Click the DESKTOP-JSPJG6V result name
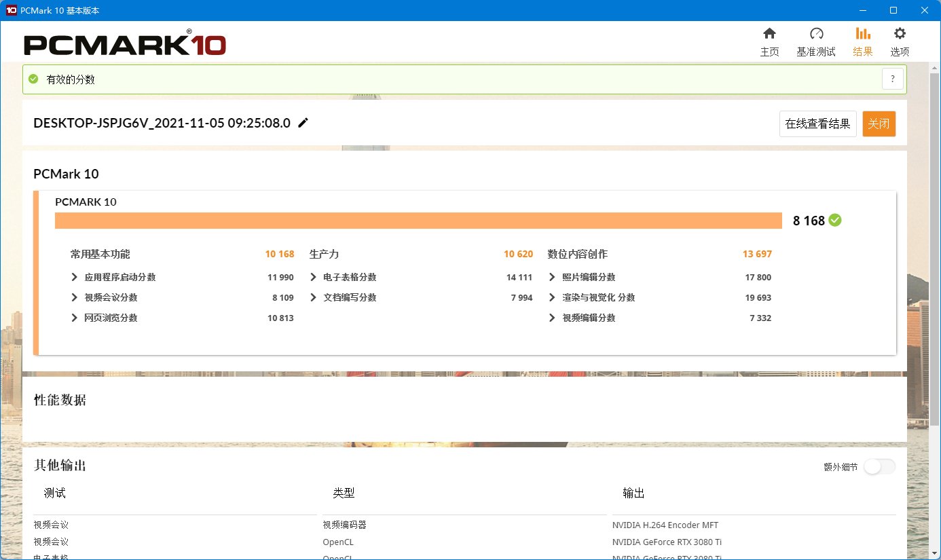 (162, 123)
